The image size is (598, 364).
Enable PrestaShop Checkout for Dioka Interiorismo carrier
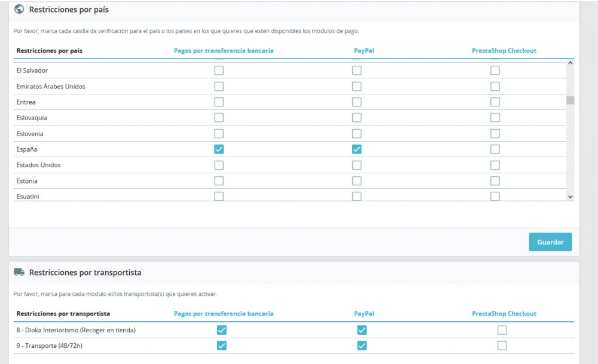tap(502, 330)
